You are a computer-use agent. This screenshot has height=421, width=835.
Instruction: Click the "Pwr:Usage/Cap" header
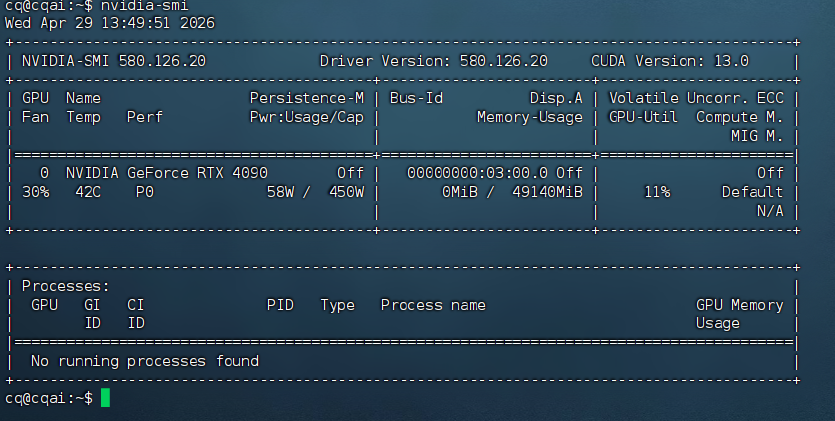pyautogui.click(x=307, y=117)
